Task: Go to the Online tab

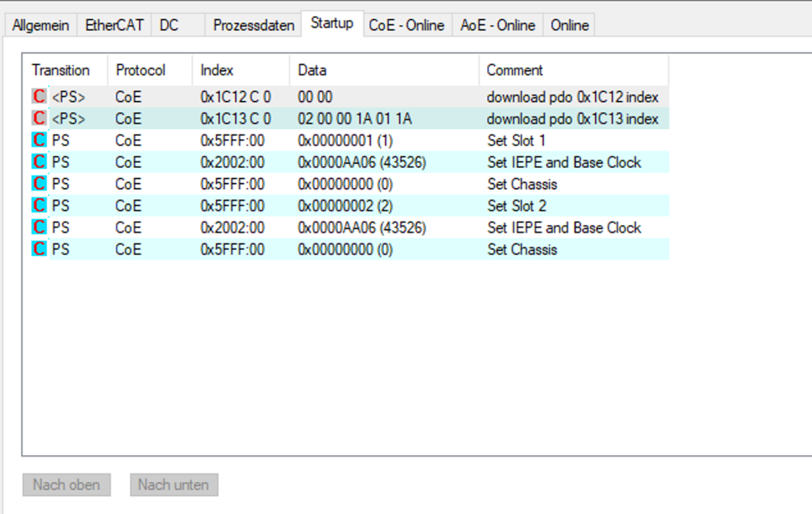Action: (x=569, y=26)
